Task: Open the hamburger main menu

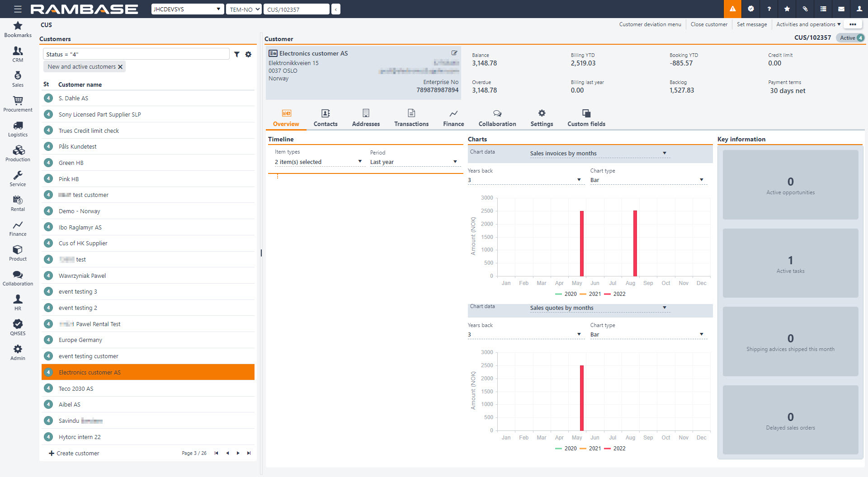Action: click(18, 9)
